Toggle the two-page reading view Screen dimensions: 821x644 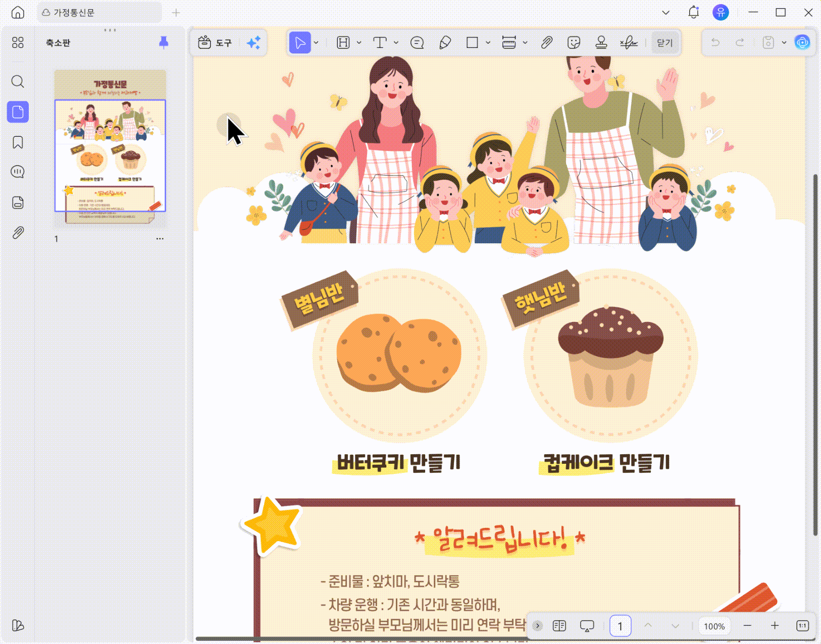coord(559,626)
